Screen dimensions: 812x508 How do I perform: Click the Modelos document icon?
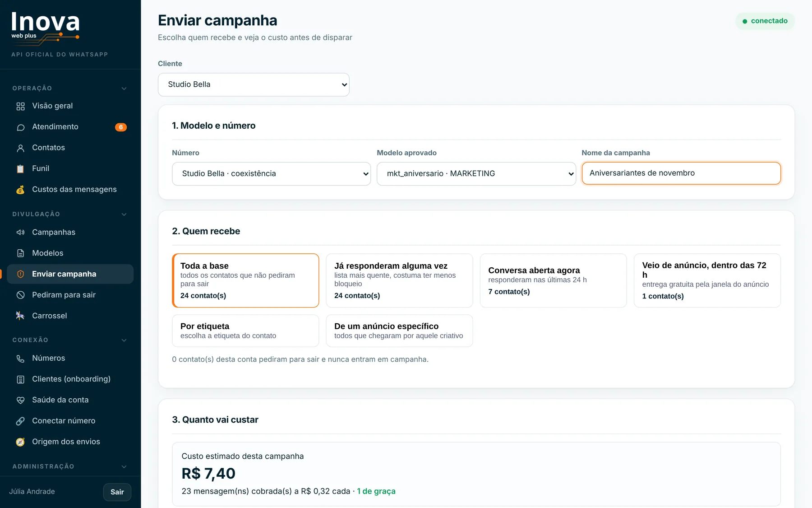[20, 253]
